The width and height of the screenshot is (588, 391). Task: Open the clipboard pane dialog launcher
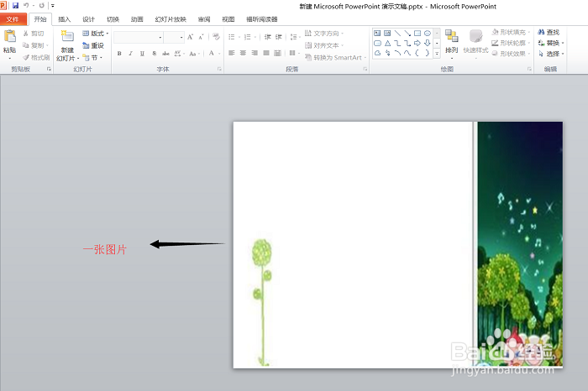[x=49, y=69]
